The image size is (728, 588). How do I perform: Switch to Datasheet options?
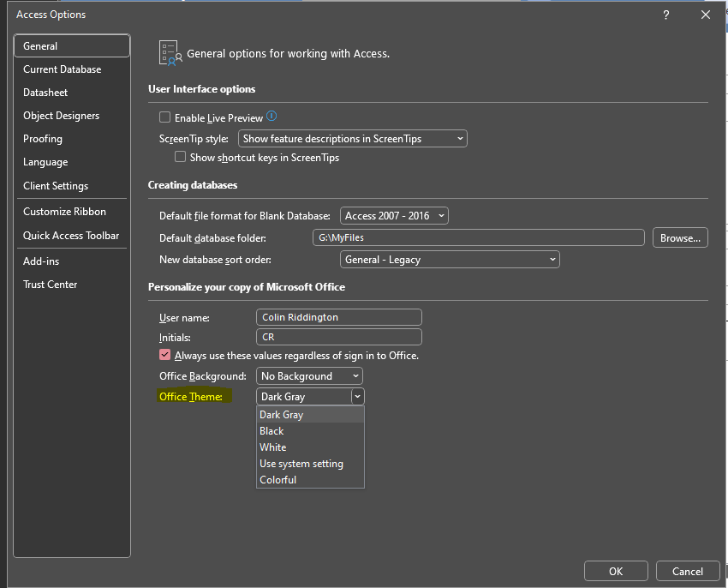click(72, 93)
